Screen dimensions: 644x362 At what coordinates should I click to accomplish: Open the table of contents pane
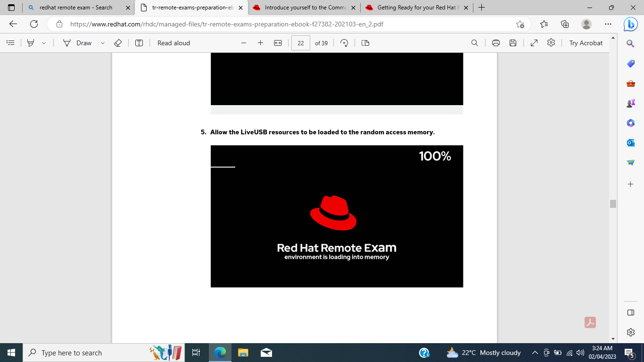click(x=10, y=43)
